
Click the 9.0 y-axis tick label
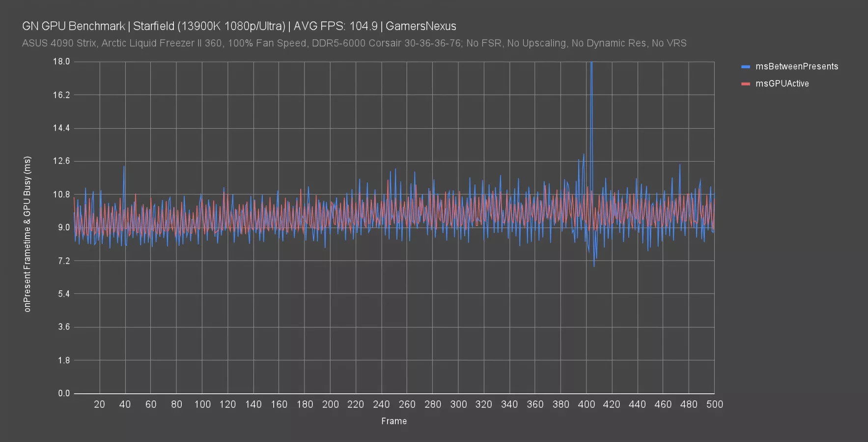(x=64, y=227)
